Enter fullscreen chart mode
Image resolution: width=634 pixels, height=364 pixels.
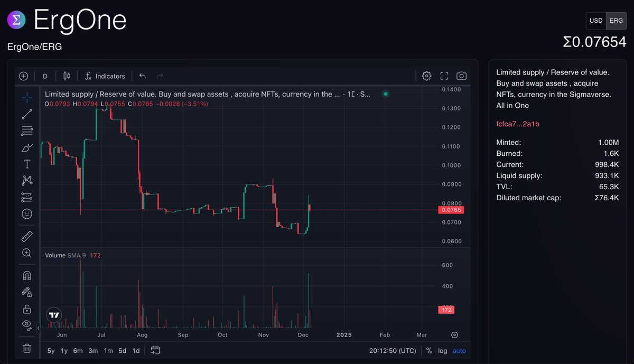click(444, 76)
